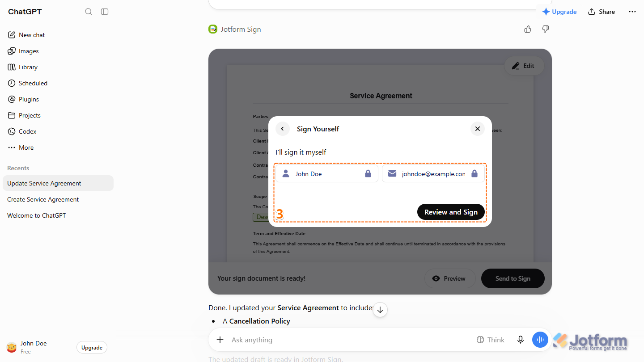Click Upgrade button in sidebar footer
This screenshot has height=362, width=644.
pyautogui.click(x=92, y=347)
